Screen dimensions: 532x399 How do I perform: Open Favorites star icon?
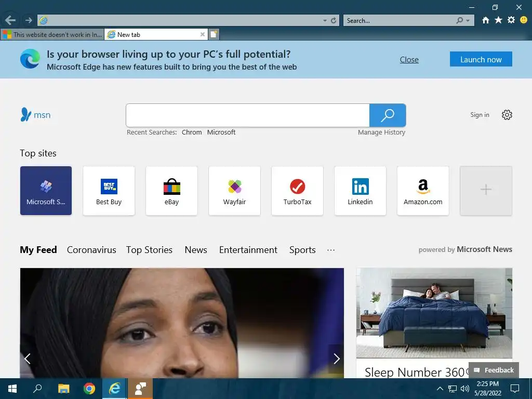(x=498, y=20)
